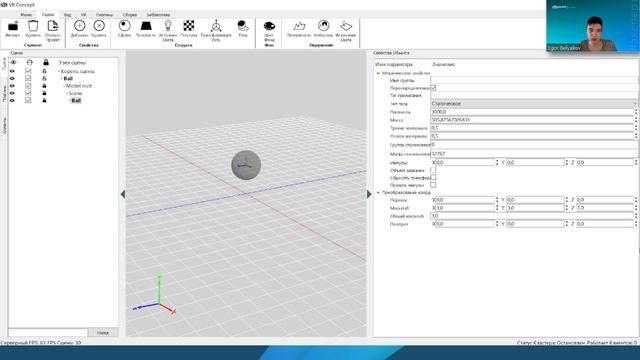Viewport: 640px width, 360px height.
Task: Click the Импульс X value field
Action: click(465, 162)
